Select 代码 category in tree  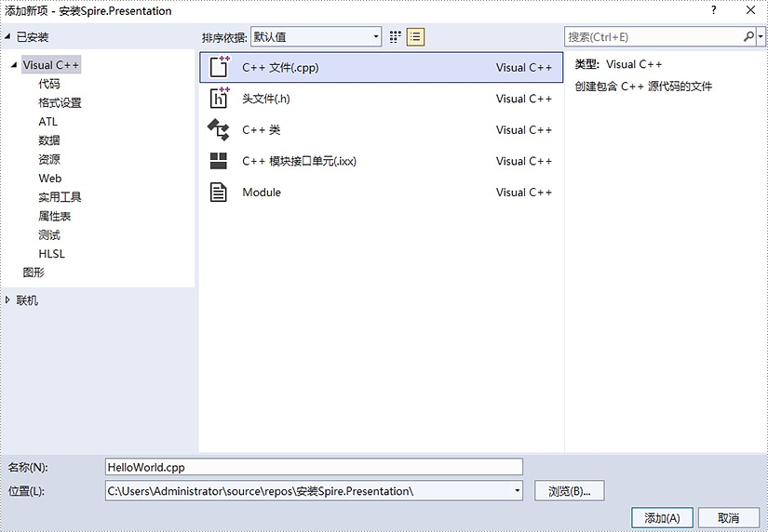49,84
